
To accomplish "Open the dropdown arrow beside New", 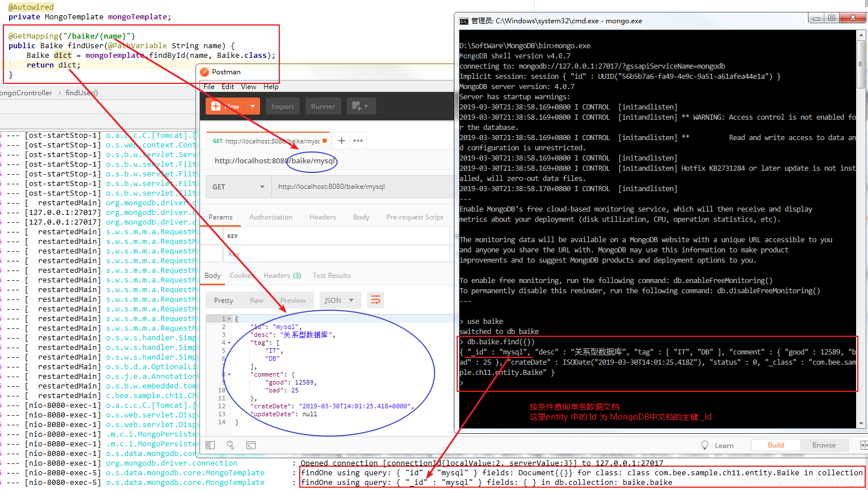I will pyautogui.click(x=253, y=106).
